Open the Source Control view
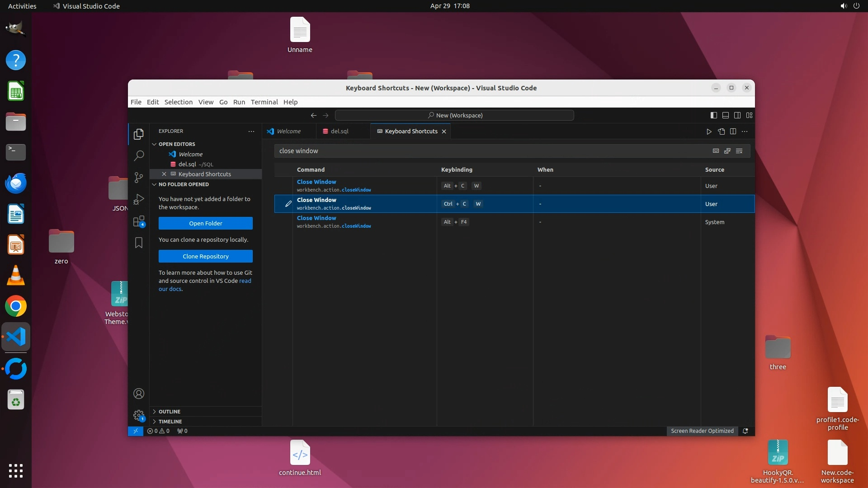Screen dimensions: 868x488 [x=139, y=178]
